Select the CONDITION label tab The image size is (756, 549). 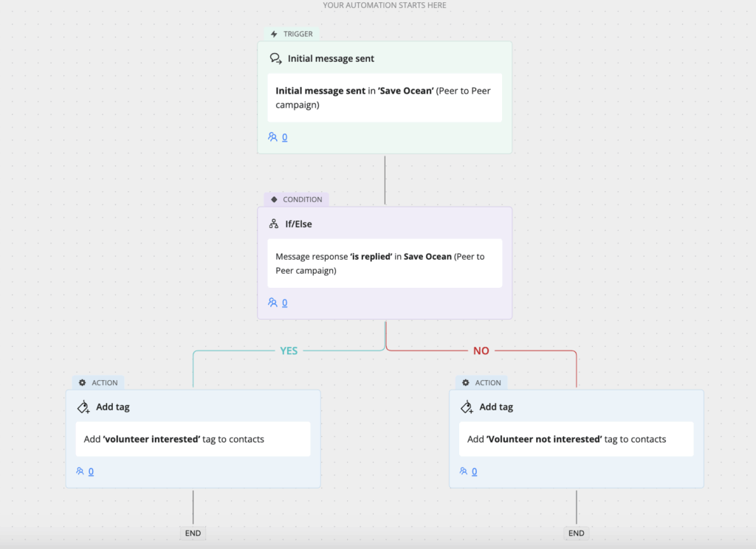[296, 199]
